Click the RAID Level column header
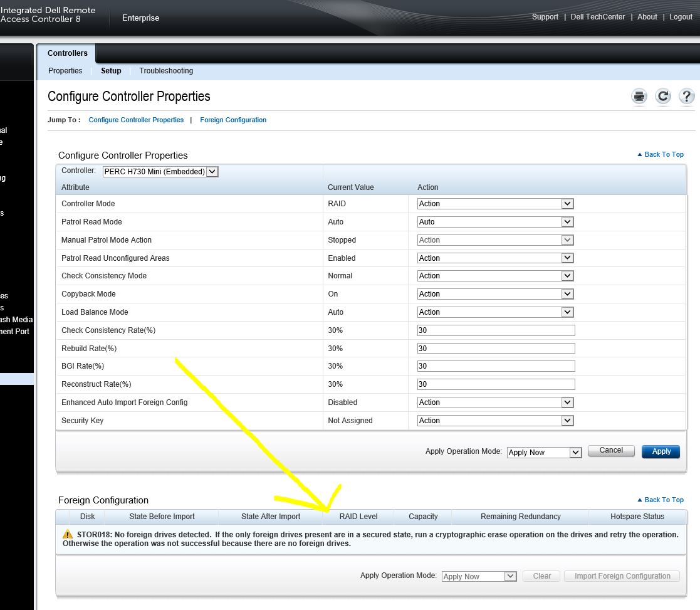 [x=358, y=516]
